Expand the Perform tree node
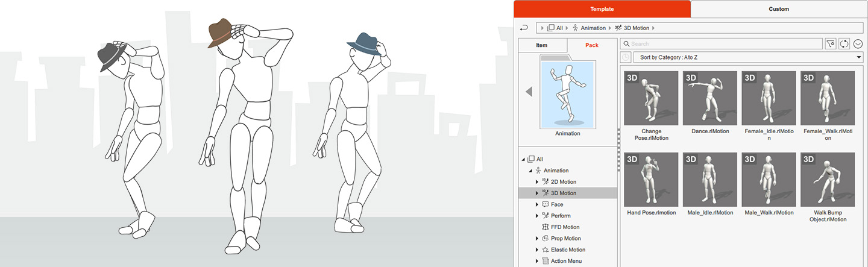This screenshot has width=868, height=267. click(537, 216)
